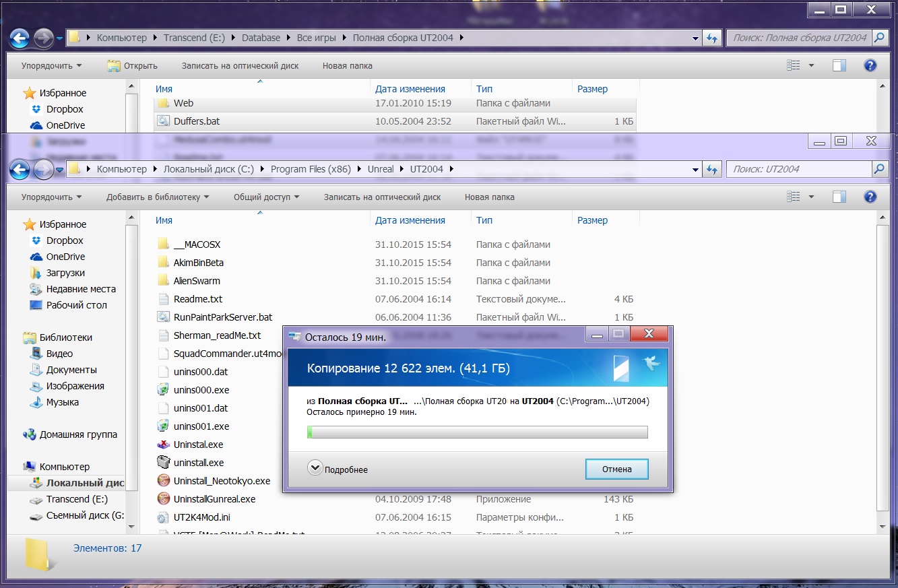Select Web folder in back window

(x=183, y=103)
